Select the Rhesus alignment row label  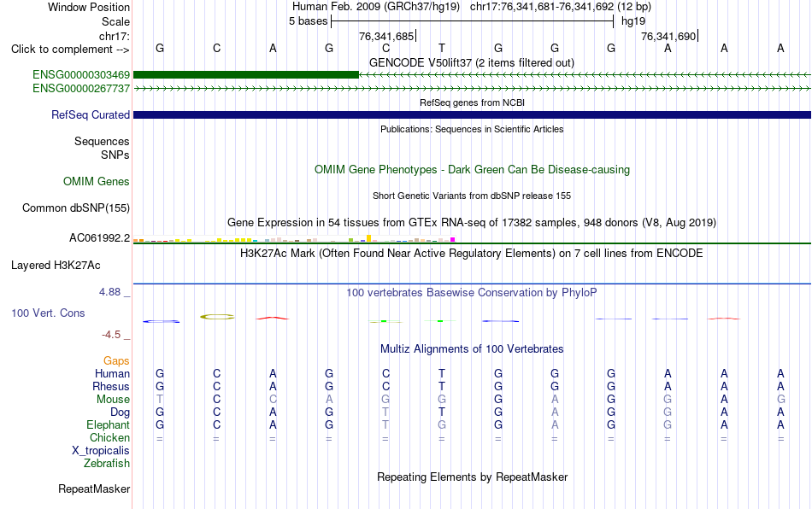click(111, 386)
